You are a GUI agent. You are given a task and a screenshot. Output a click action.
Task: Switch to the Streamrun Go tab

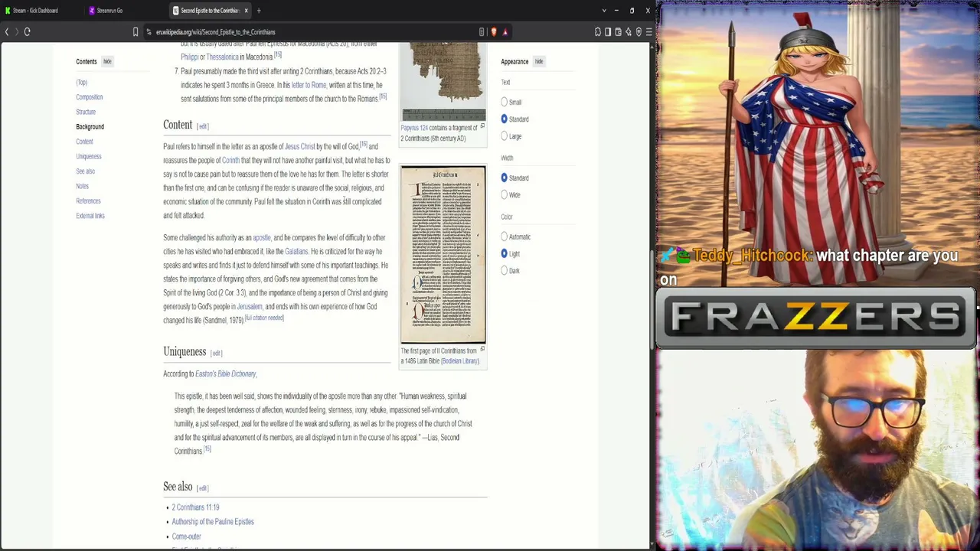(x=109, y=11)
